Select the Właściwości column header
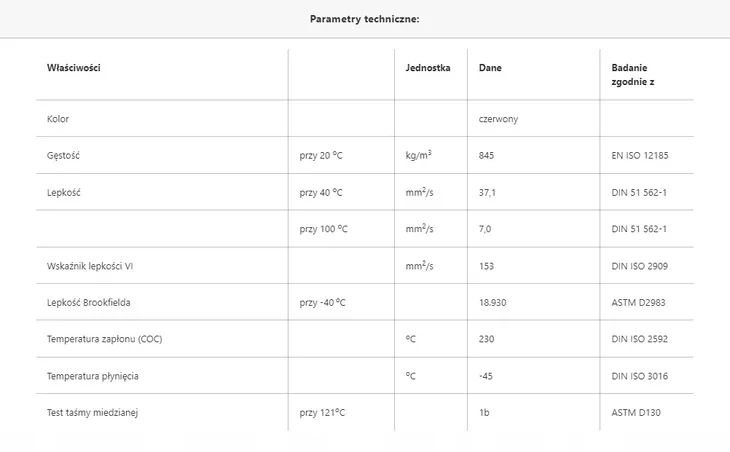Image resolution: width=730 pixels, height=452 pixels. 74,68
